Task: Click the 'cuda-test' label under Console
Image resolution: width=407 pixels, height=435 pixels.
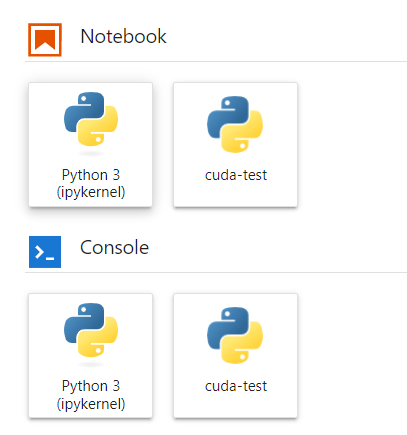Action: pos(236,386)
